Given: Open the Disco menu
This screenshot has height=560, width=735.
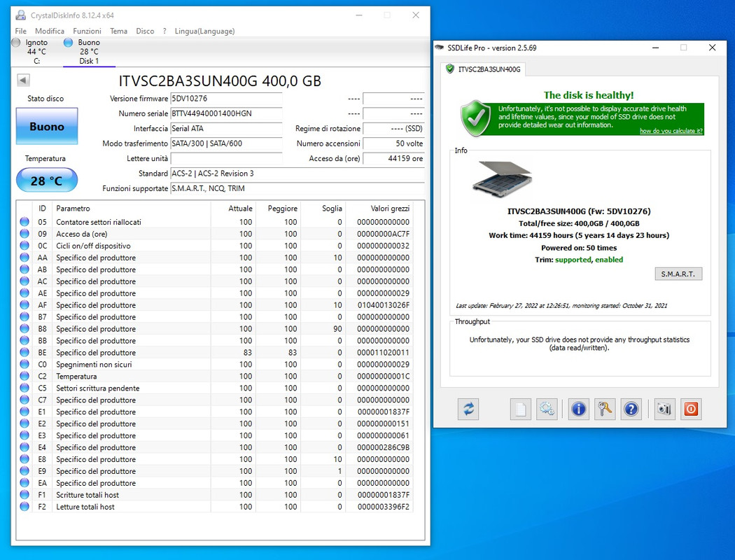Looking at the screenshot, I should tap(145, 31).
